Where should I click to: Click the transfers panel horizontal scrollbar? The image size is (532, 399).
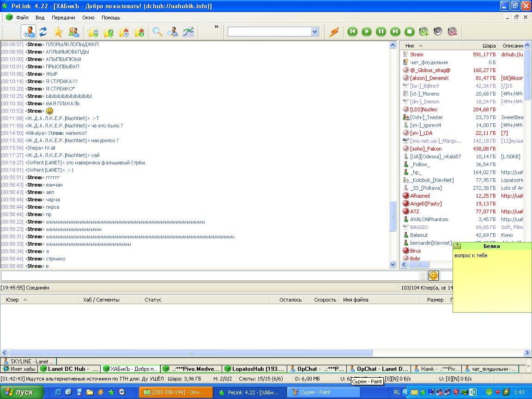pyautogui.click(x=189, y=353)
